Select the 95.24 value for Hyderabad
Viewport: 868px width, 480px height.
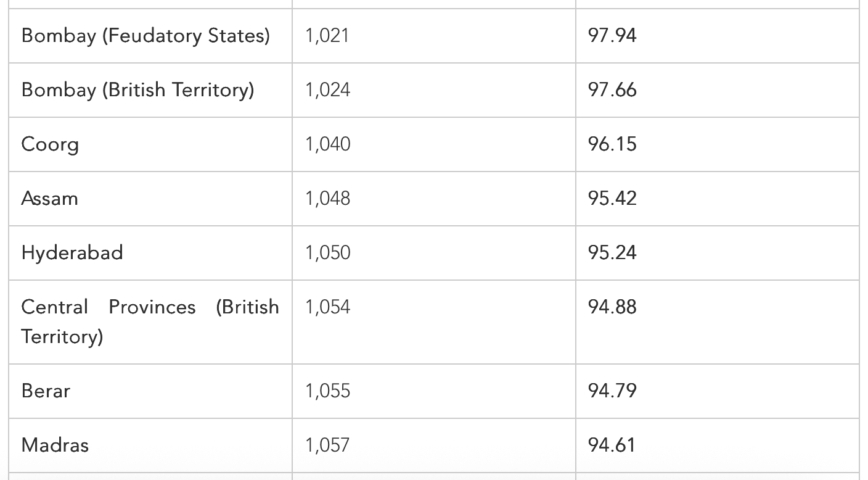click(612, 253)
